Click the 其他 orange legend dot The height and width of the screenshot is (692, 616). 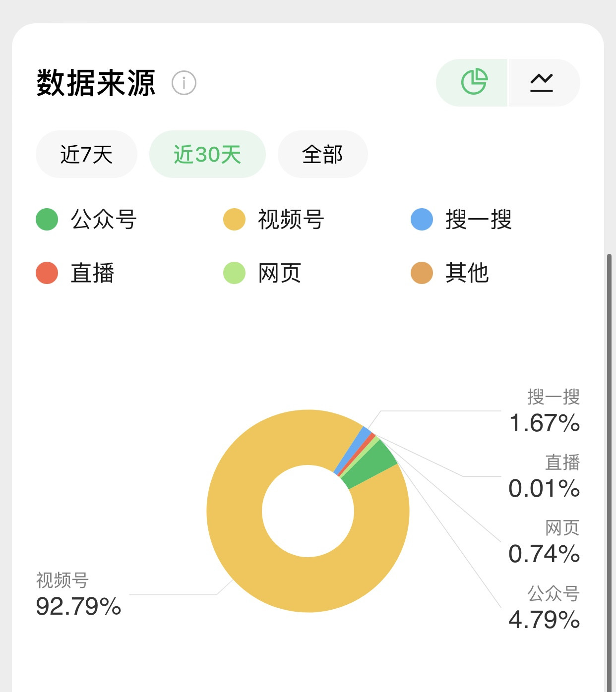click(x=422, y=273)
